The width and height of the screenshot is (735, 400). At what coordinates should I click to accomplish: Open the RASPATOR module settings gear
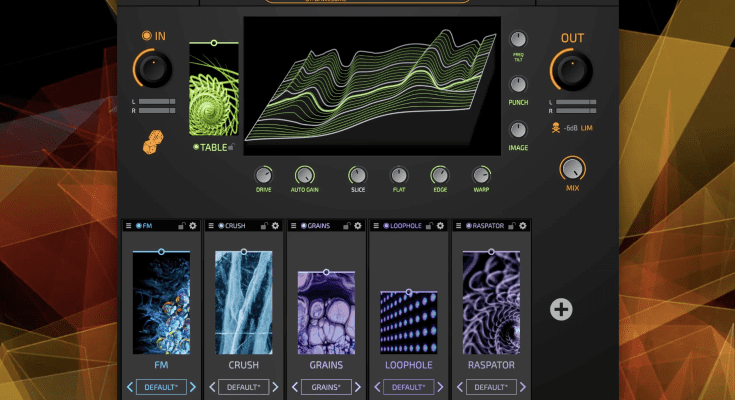(x=523, y=226)
